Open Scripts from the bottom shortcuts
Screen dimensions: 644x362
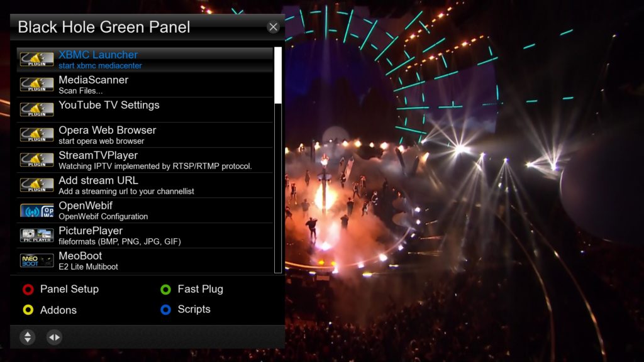pos(194,309)
